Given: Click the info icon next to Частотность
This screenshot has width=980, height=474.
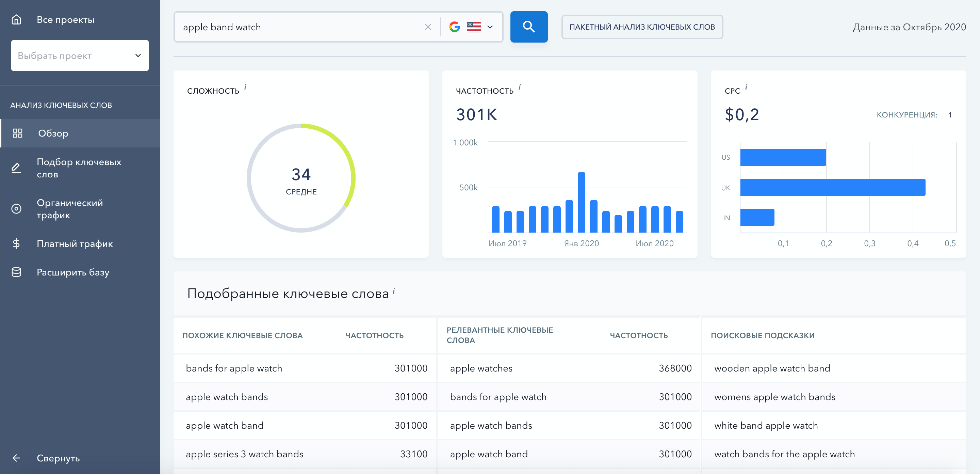Looking at the screenshot, I should click(520, 87).
